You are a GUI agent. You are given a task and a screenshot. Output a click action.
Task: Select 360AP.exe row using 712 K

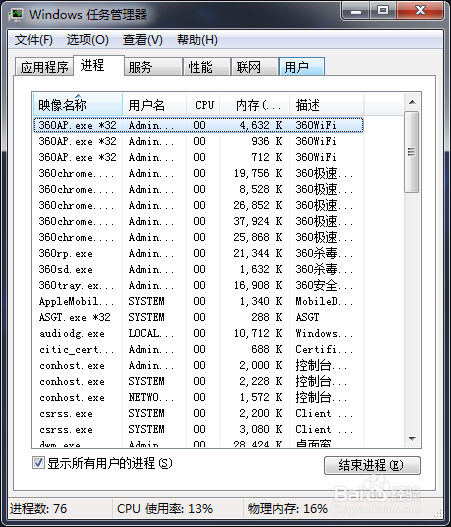(198, 157)
